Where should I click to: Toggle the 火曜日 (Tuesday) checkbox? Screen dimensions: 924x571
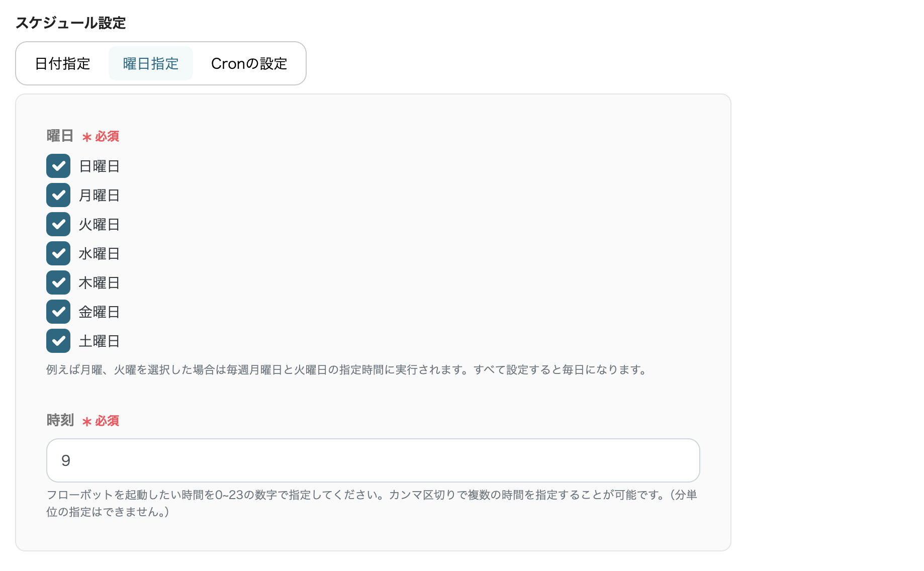(58, 224)
